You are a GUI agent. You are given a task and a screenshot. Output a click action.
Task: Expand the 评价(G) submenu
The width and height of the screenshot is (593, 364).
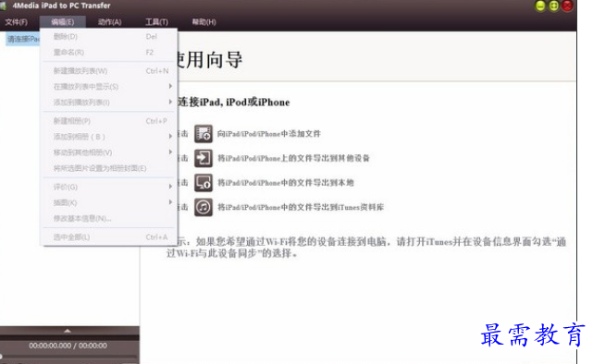point(109,187)
